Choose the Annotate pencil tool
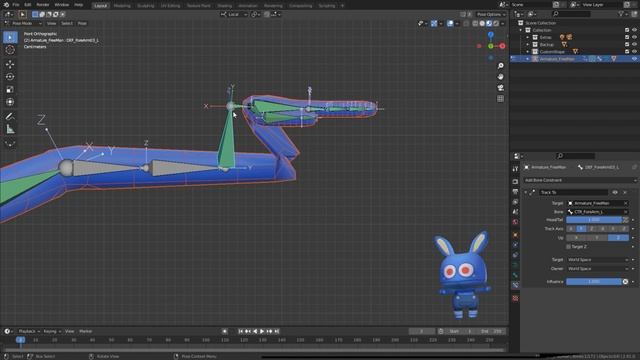 (x=10, y=116)
